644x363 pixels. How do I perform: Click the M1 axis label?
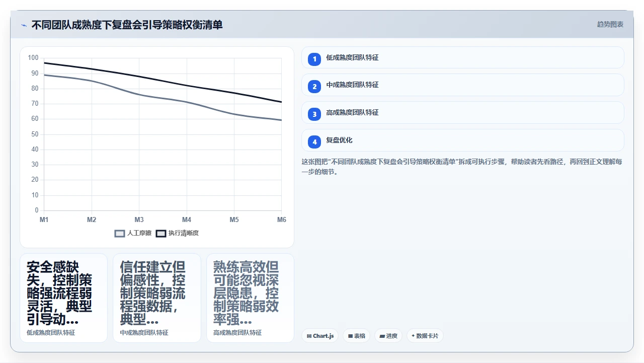44,220
